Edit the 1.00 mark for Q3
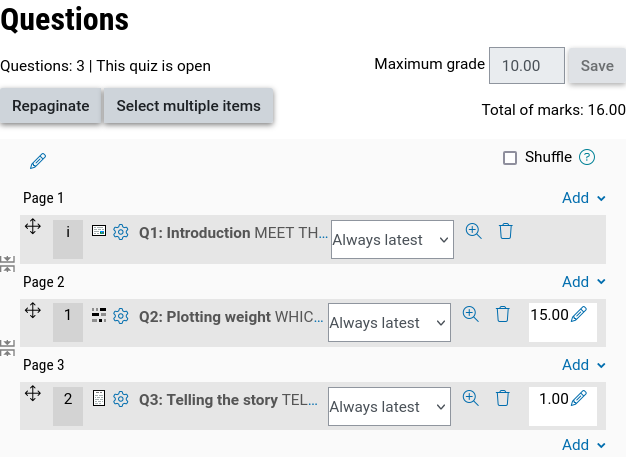Screen dimensions: 626x466 [x=579, y=399]
